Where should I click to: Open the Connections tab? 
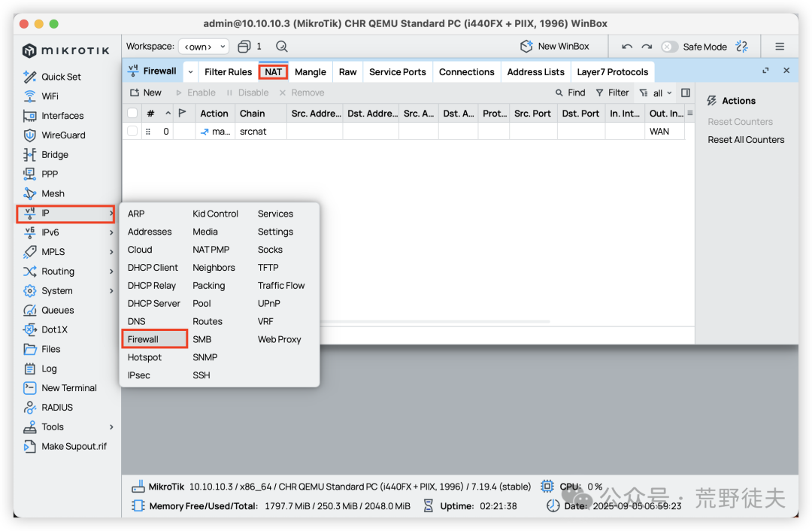pos(467,72)
